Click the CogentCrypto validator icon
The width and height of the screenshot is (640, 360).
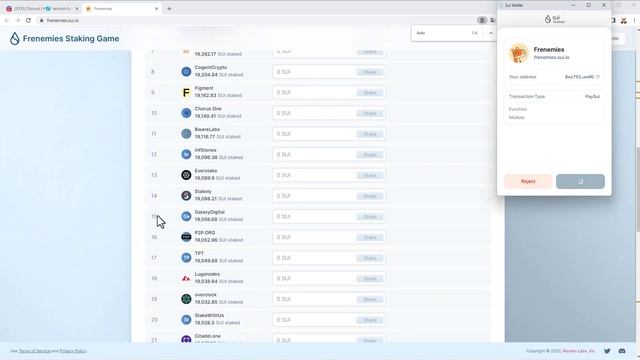click(x=186, y=71)
